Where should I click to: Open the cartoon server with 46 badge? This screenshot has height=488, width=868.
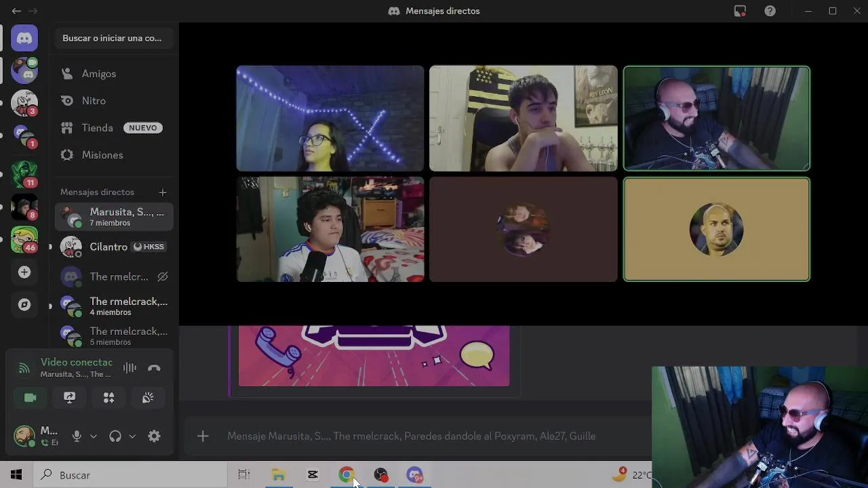(24, 239)
